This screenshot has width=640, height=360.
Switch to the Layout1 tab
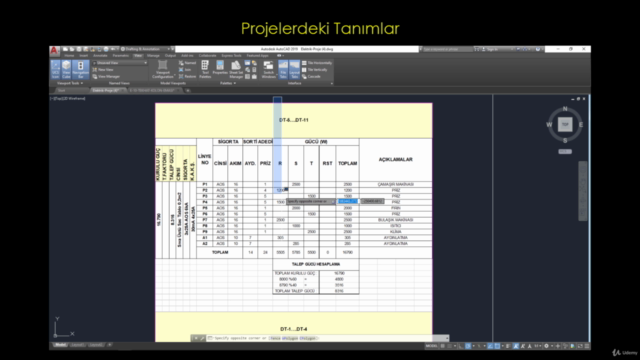pyautogui.click(x=78, y=345)
